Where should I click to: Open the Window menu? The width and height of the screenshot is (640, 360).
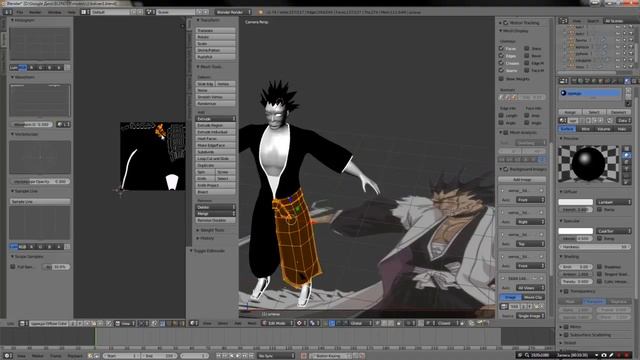[x=54, y=12]
